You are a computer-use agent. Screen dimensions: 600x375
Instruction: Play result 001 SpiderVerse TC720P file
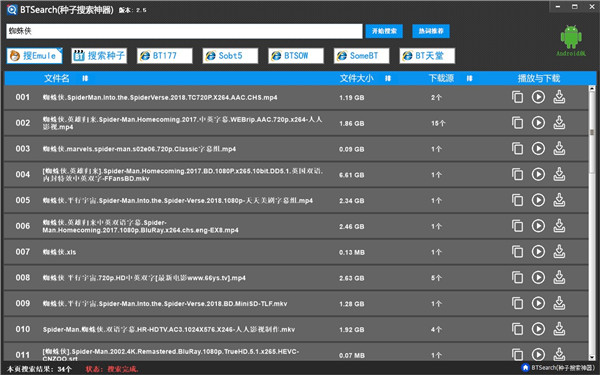tap(538, 97)
